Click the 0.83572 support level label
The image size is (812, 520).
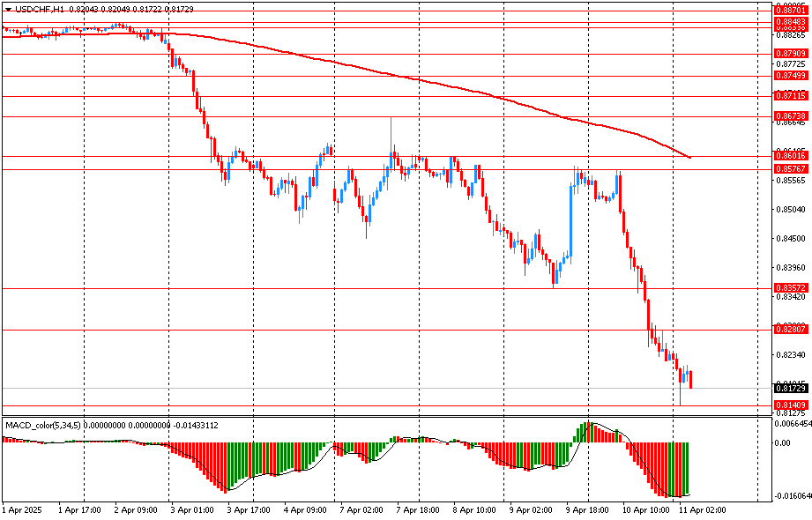pyautogui.click(x=790, y=288)
